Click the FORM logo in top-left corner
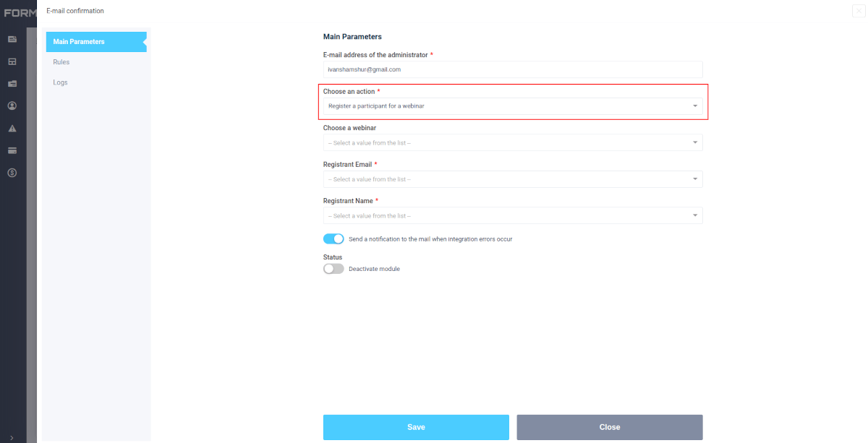868x443 pixels. coord(20,12)
